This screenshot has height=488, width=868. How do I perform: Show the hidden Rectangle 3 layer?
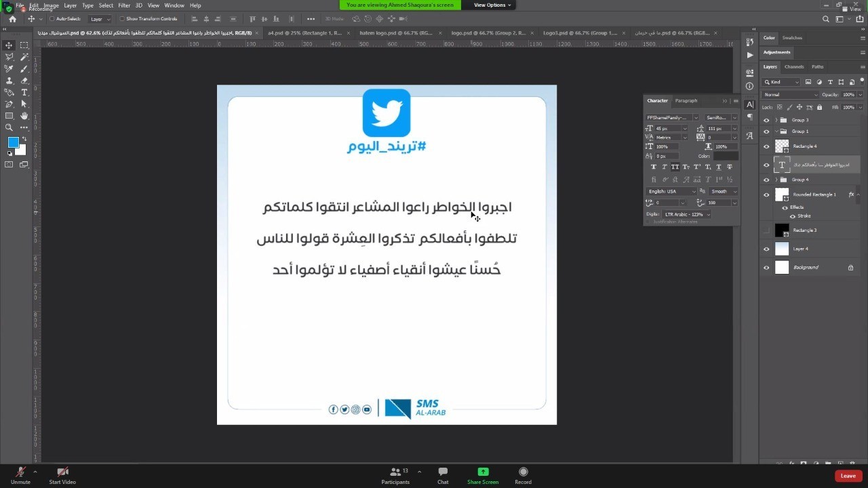point(766,230)
